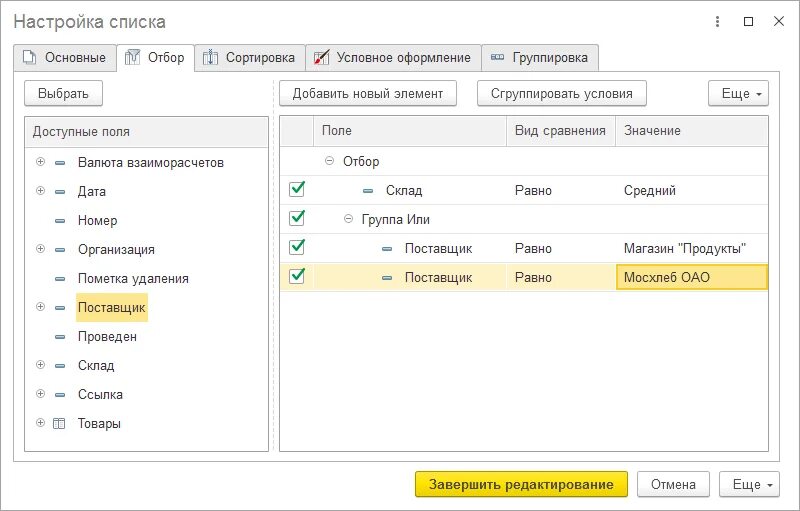Toggle the Группа Или checkbox
The image size is (800, 511).
(296, 218)
